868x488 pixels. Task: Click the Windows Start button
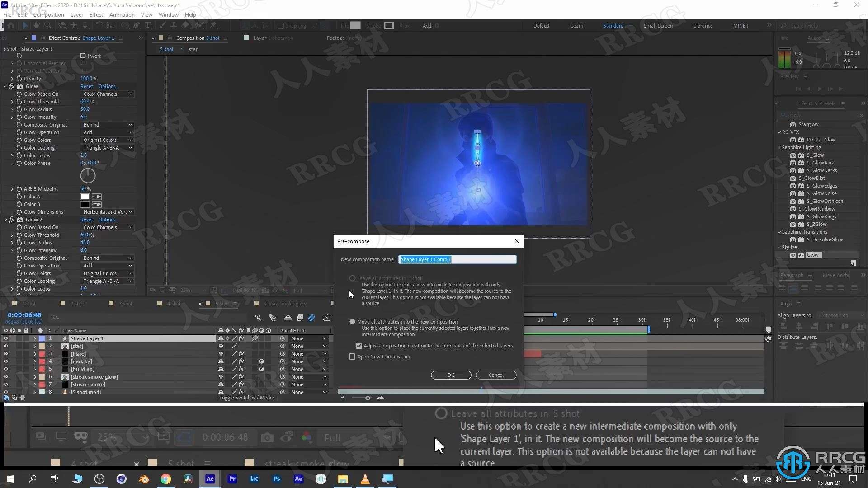coord(11,479)
